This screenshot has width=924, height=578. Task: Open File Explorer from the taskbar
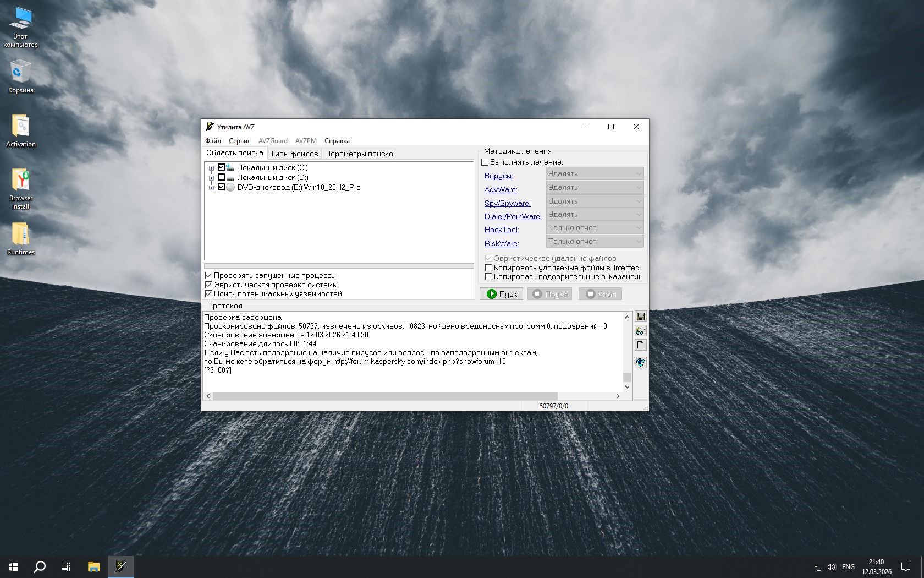[94, 566]
